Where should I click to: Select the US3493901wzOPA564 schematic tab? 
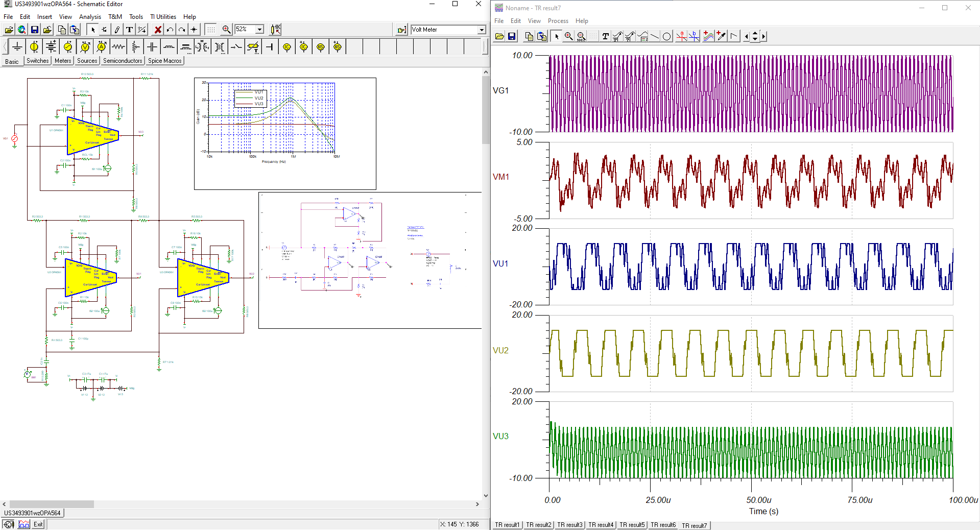pos(32,513)
